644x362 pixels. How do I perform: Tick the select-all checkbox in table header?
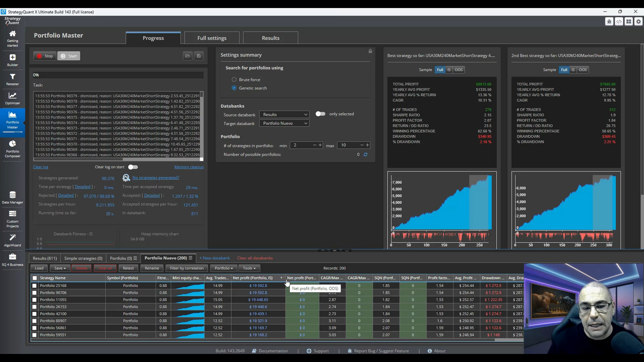35,278
